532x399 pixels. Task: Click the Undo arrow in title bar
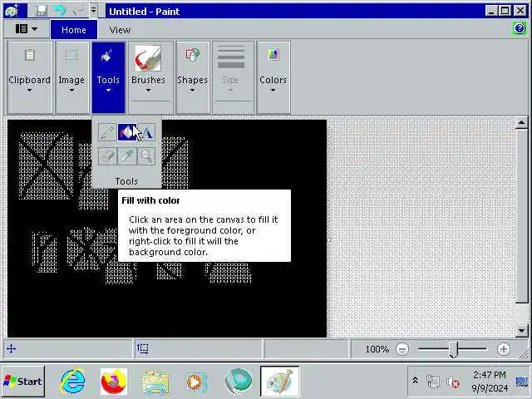[60, 11]
